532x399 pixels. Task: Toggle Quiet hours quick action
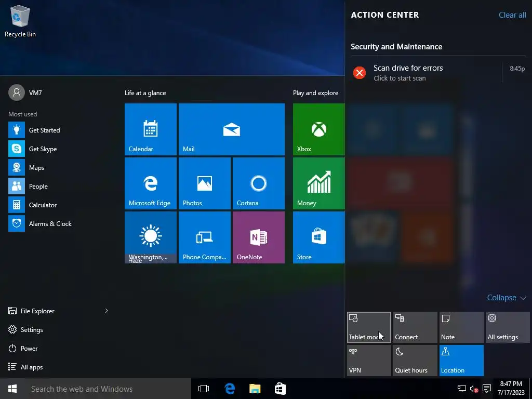pyautogui.click(x=415, y=361)
